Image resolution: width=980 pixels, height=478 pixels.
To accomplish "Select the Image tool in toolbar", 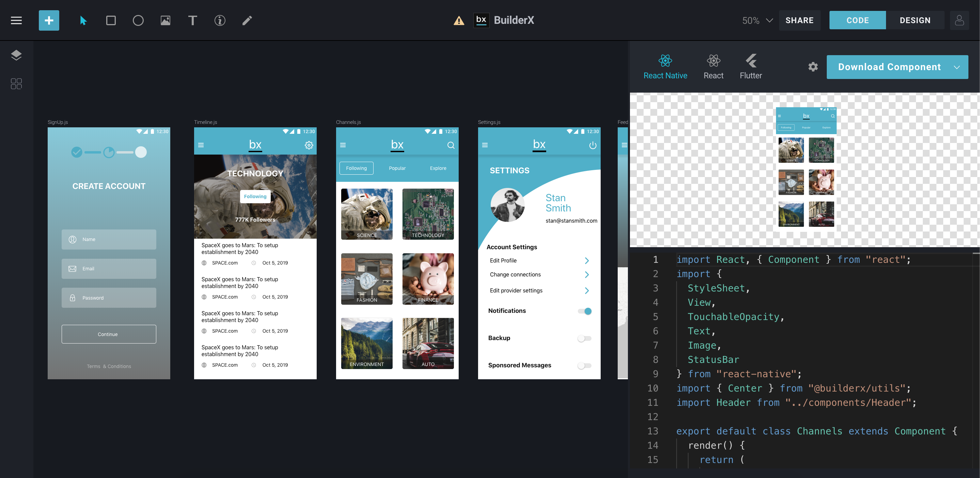I will (x=165, y=20).
